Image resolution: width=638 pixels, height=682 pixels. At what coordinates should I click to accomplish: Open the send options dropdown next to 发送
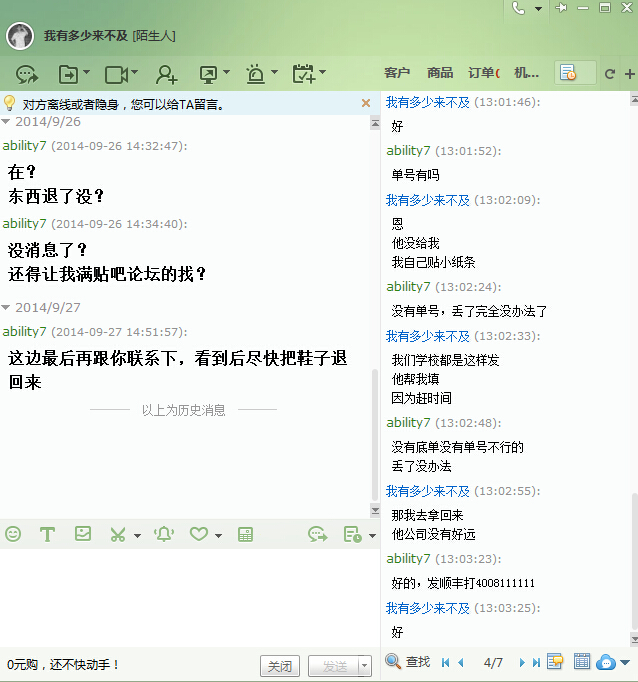[365, 666]
